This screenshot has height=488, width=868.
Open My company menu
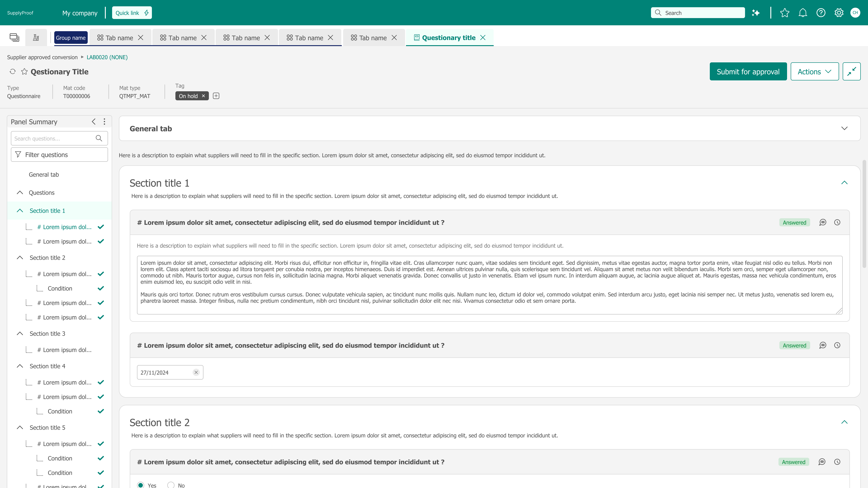80,13
